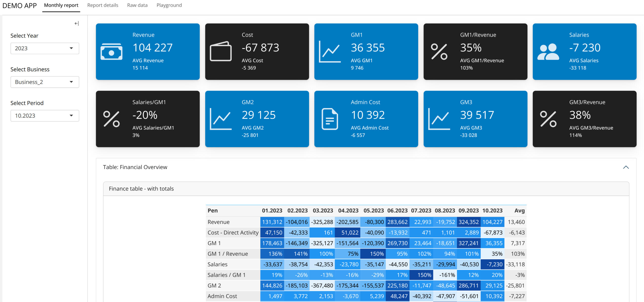644x302 pixels.
Task: Collapse the Financial Overview table panel
Action: click(x=626, y=167)
